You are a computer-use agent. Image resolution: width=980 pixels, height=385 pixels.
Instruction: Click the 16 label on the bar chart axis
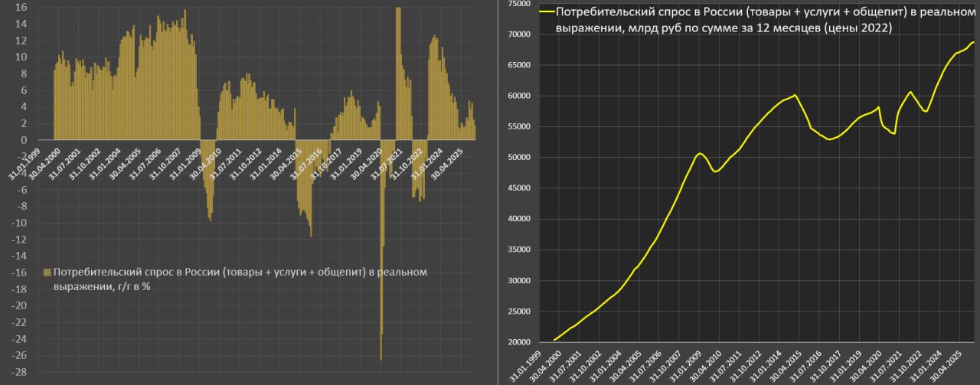(x=21, y=7)
